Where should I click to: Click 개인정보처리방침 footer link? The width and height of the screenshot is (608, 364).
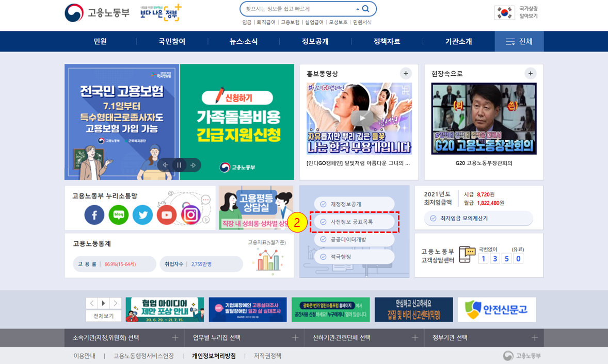(x=214, y=356)
